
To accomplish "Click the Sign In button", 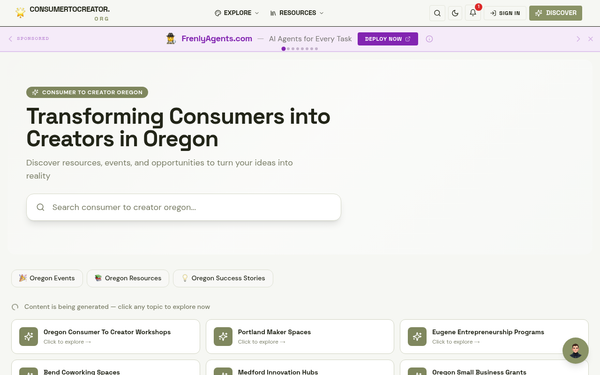I will 505,13.
